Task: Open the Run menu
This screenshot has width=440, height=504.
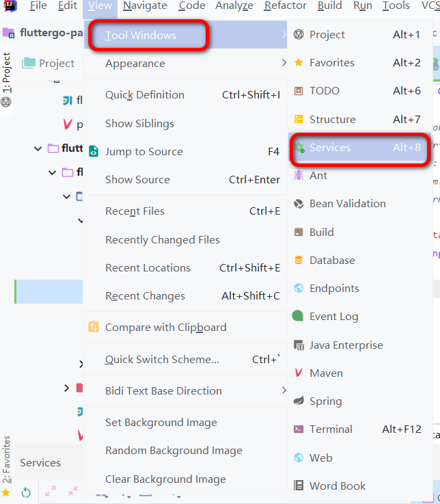Action: pyautogui.click(x=363, y=5)
